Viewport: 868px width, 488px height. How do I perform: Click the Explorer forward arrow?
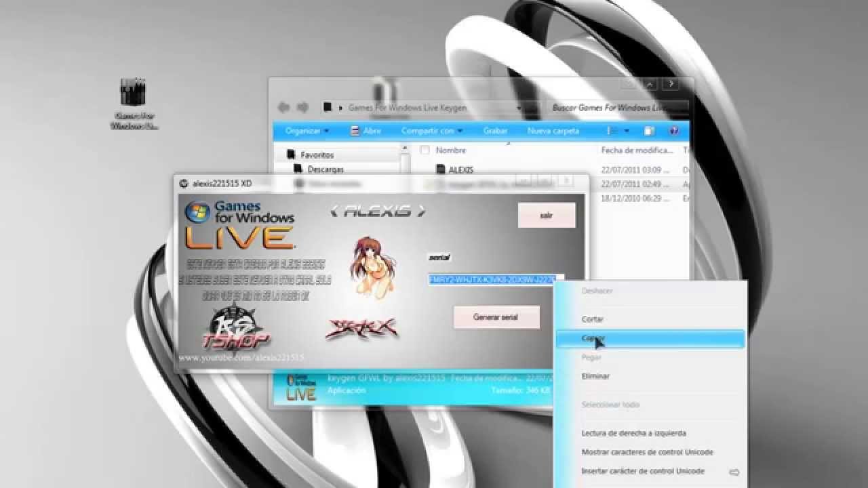click(303, 107)
